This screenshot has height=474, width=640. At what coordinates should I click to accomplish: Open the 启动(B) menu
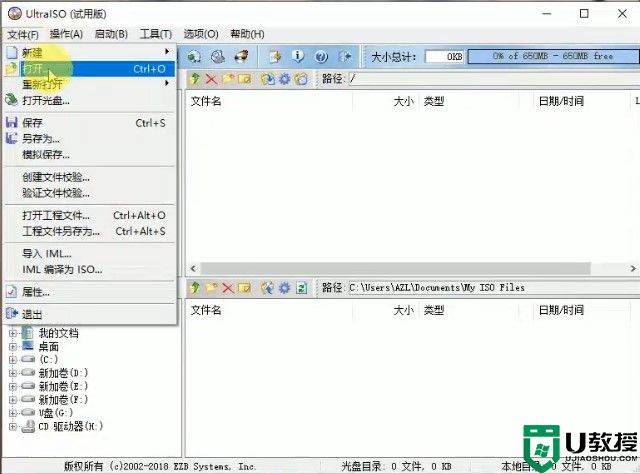coord(111,34)
